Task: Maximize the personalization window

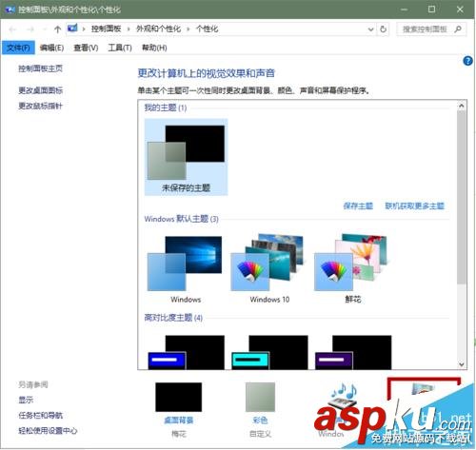Action: click(431, 10)
